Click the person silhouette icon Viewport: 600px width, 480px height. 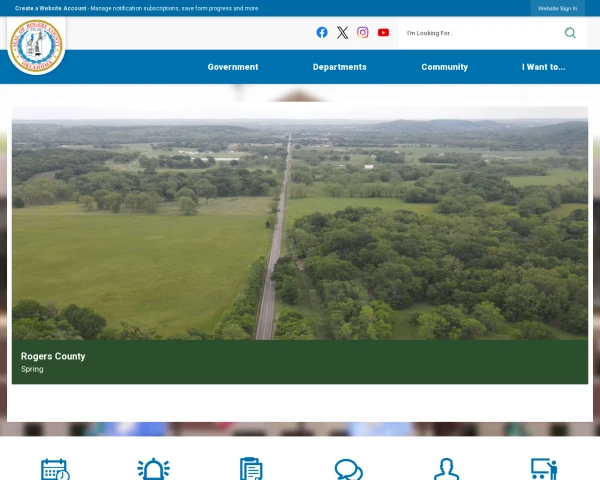tap(446, 469)
